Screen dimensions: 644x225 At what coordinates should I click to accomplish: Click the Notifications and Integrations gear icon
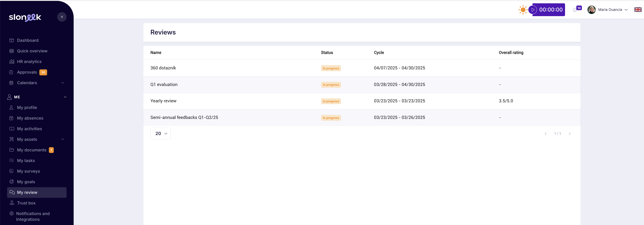[11, 214]
